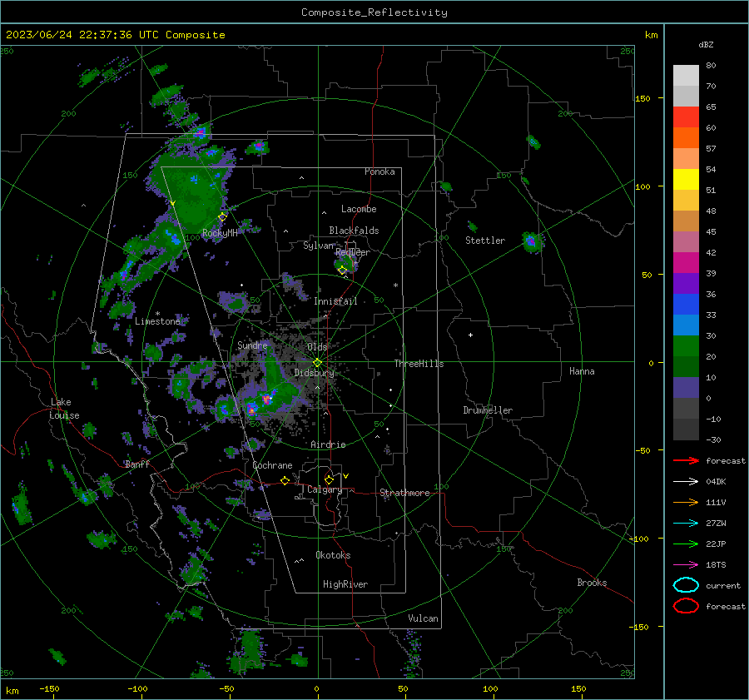Click the ThreeHills town label
The width and height of the screenshot is (749, 700).
point(419,364)
